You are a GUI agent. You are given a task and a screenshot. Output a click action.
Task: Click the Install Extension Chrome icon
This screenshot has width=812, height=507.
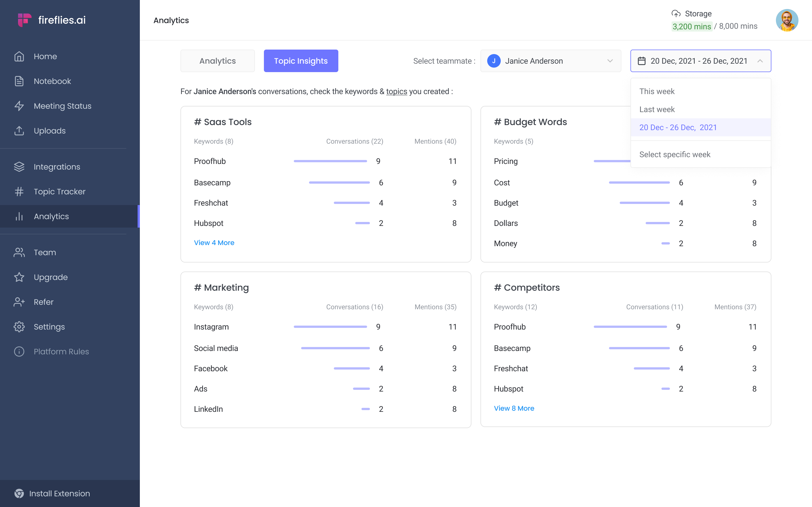(x=19, y=493)
